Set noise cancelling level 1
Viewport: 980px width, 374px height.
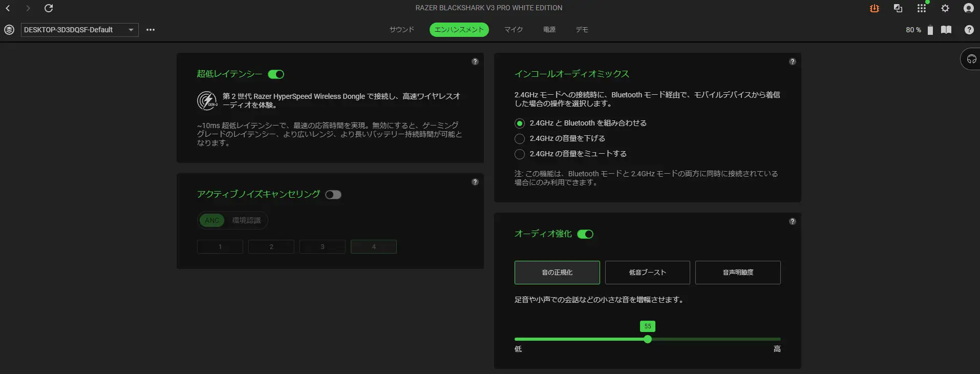pyautogui.click(x=220, y=247)
